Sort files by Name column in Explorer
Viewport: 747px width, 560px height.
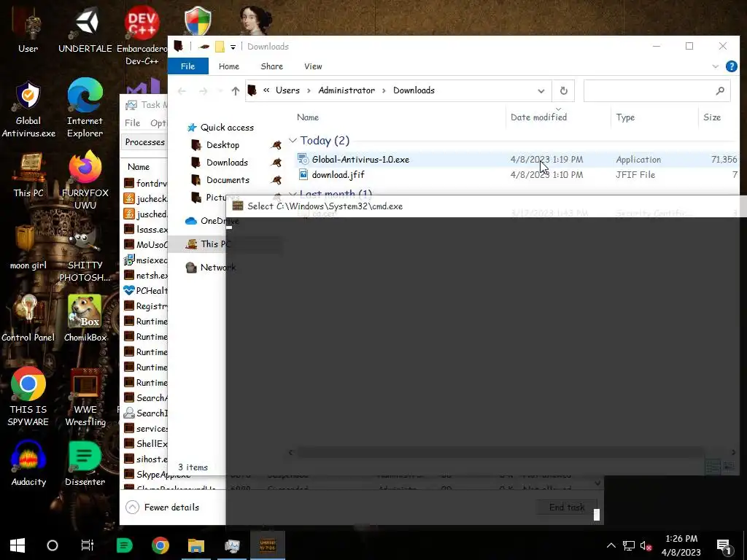tap(308, 117)
